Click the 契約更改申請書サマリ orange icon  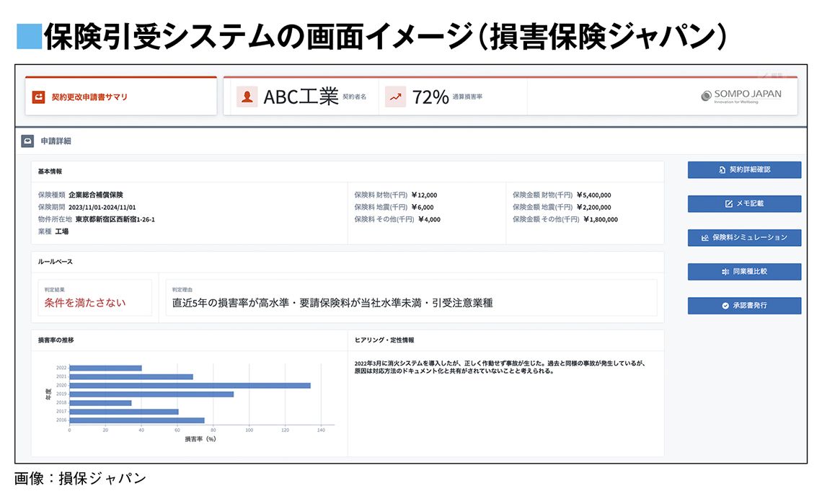[37, 97]
